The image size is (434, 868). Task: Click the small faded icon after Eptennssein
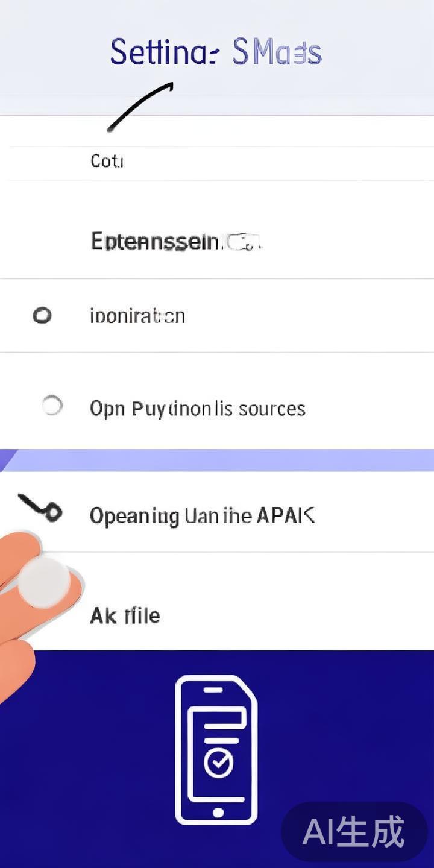[x=242, y=242]
